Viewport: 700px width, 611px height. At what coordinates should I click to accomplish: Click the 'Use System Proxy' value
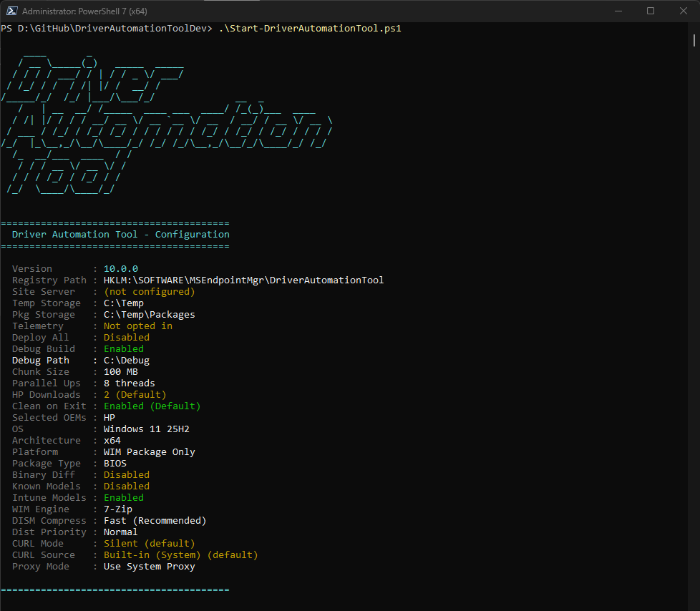(150, 567)
